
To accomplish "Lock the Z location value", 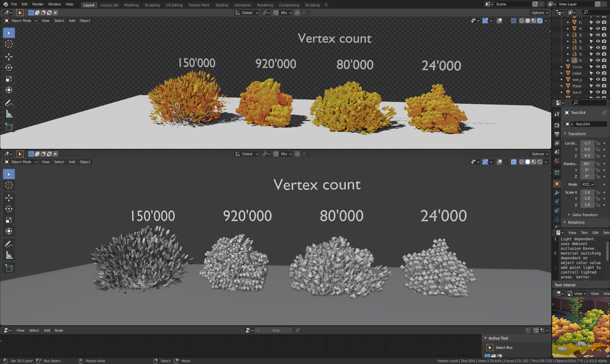I will point(598,156).
